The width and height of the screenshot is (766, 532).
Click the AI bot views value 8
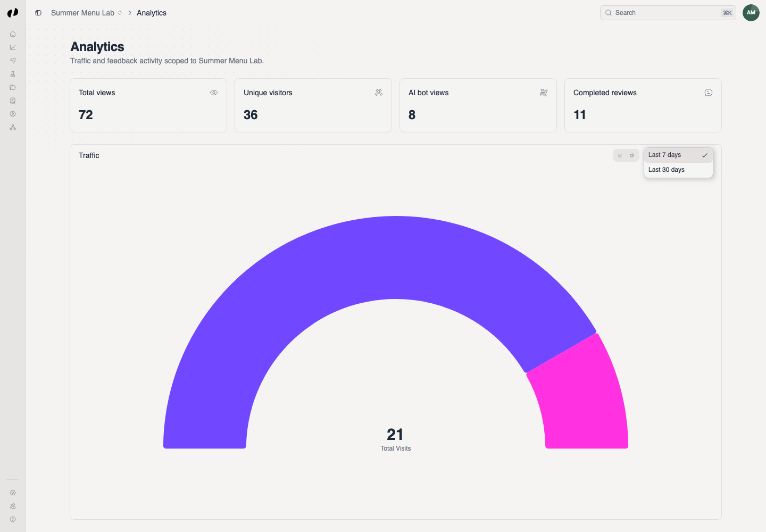pos(412,115)
